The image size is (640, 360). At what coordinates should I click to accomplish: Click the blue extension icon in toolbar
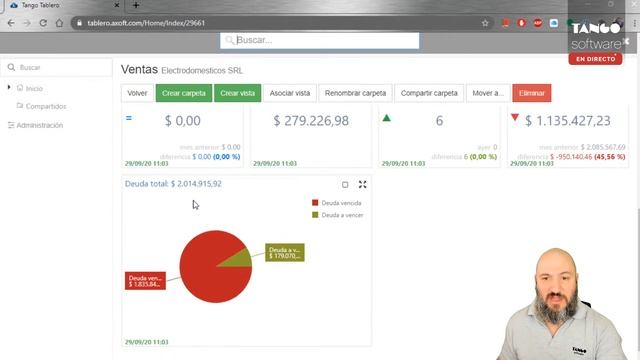click(x=553, y=23)
